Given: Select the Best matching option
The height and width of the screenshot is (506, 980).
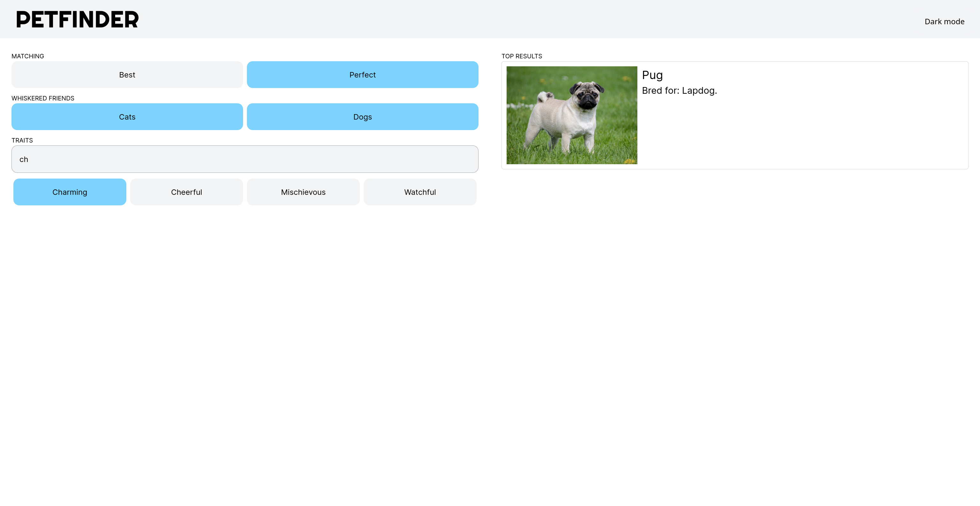Looking at the screenshot, I should (127, 74).
